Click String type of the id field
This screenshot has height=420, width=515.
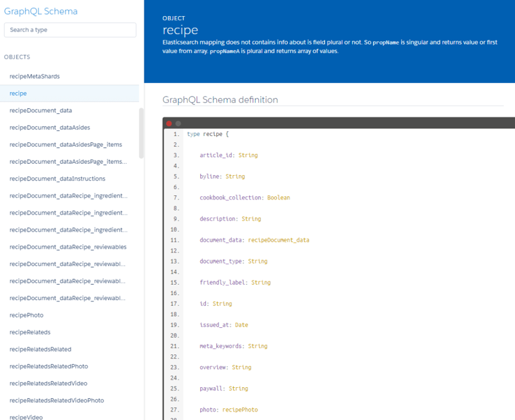[222, 303]
